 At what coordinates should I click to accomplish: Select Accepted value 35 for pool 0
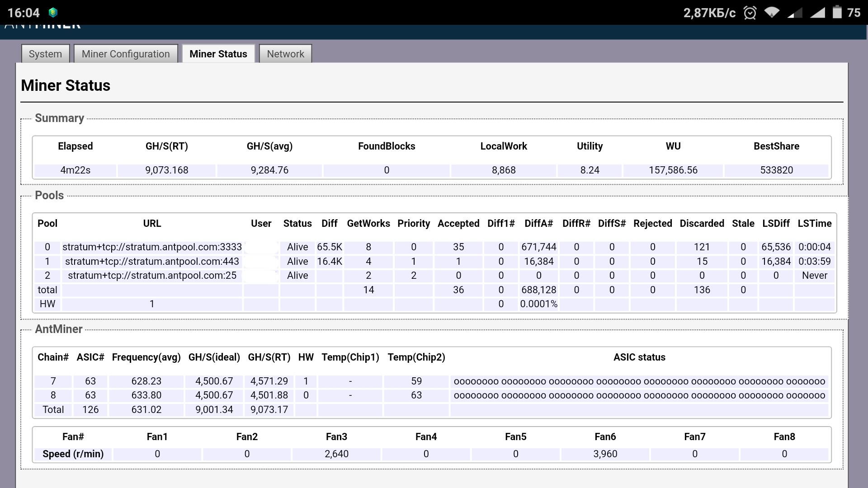tap(458, 247)
